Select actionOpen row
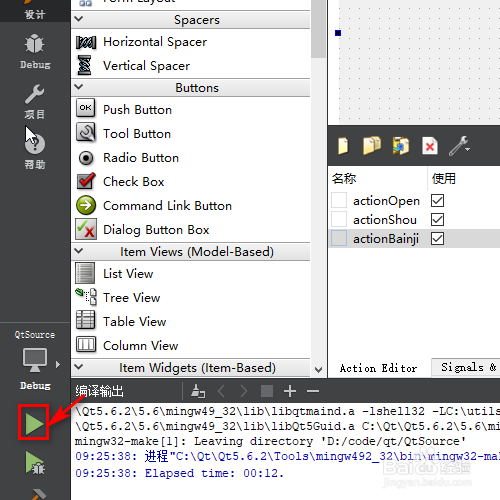Image resolution: width=500 pixels, height=500 pixels. click(415, 201)
